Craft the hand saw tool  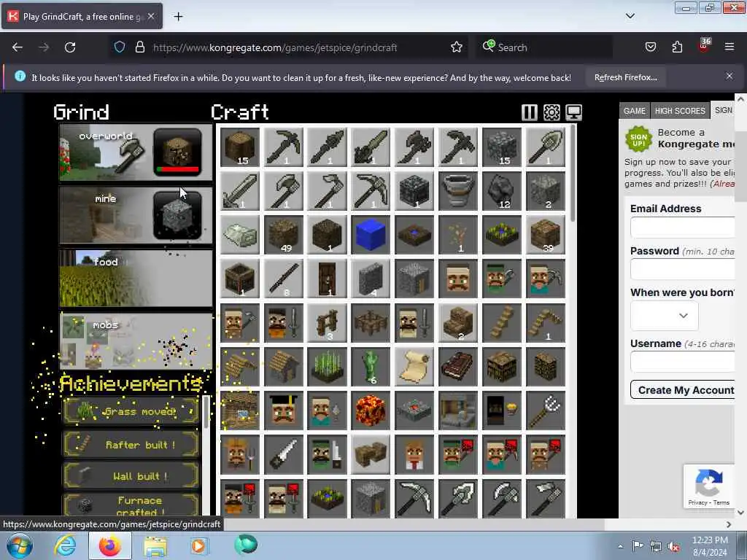tap(284, 454)
